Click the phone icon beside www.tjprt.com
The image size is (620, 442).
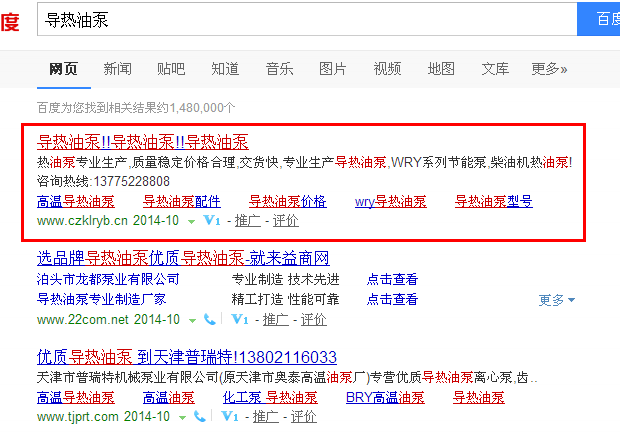(x=200, y=416)
